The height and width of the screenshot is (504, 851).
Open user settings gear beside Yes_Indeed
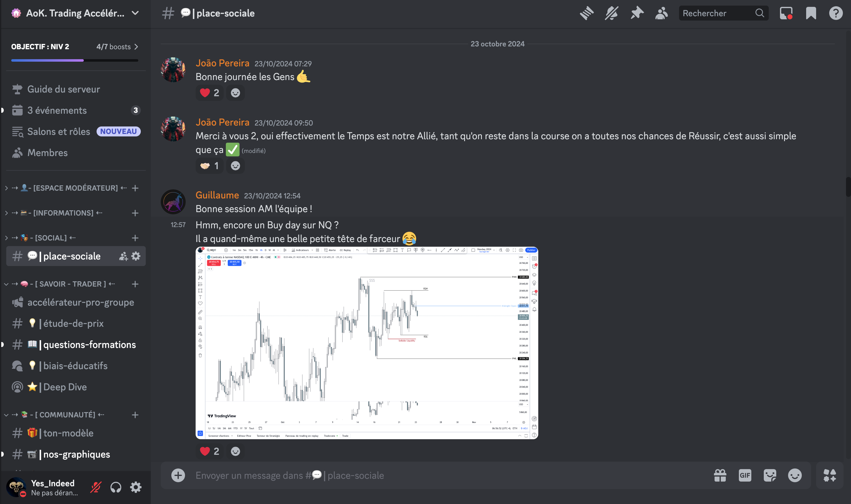135,487
